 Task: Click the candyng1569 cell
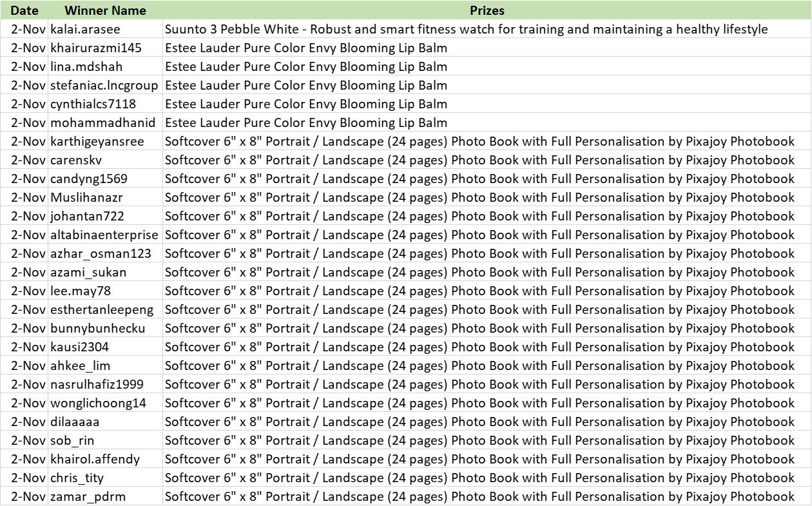point(105,179)
